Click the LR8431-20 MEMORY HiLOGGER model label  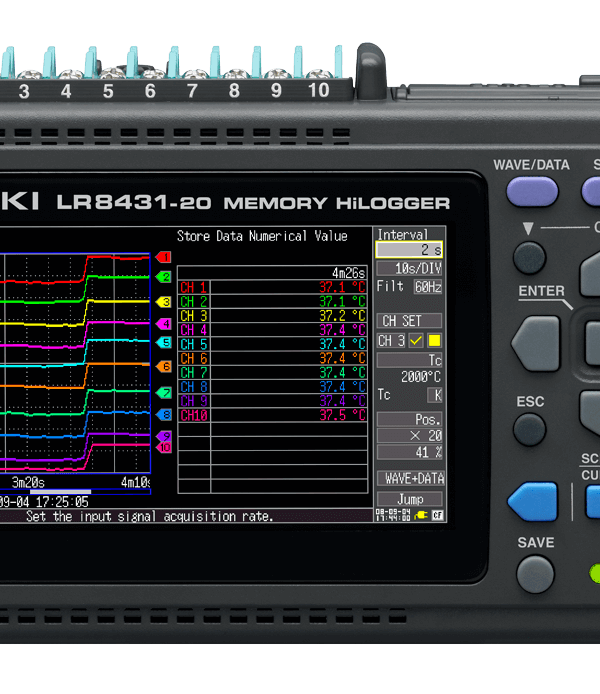[x=253, y=203]
